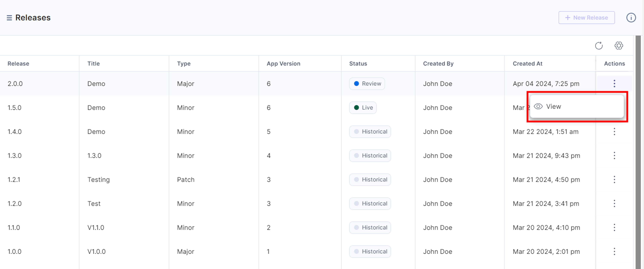This screenshot has width=644, height=269.
Task: Click Historical badge for release 1.2.0
Action: click(370, 203)
